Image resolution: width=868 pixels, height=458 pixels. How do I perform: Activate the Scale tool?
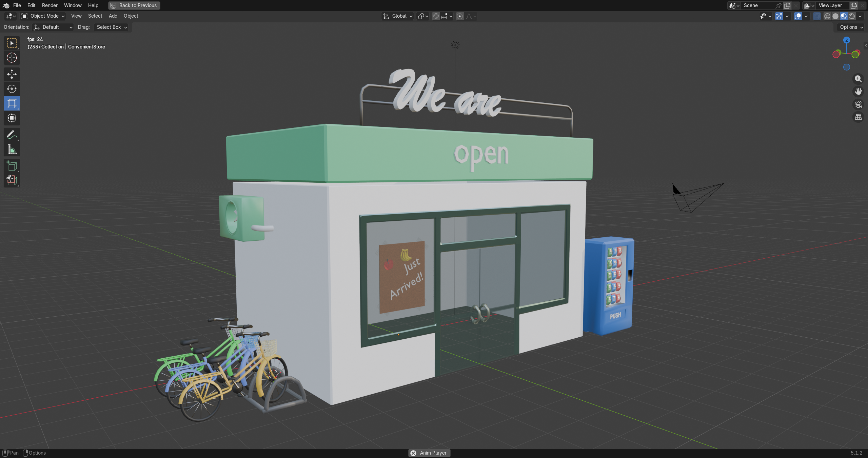pos(12,103)
